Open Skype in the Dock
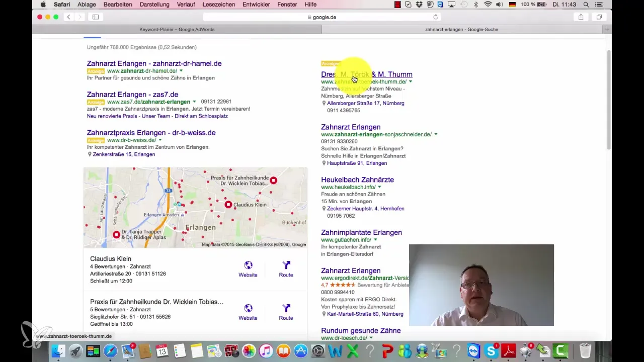The width and height of the screenshot is (644, 362). coord(491,350)
